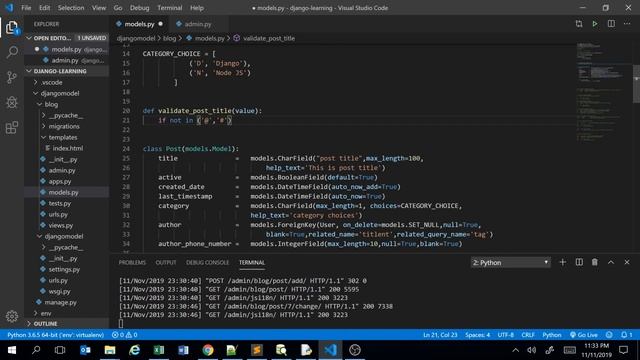This screenshot has height=360, width=640.
Task: Open the Debug view icon
Action: (12, 102)
